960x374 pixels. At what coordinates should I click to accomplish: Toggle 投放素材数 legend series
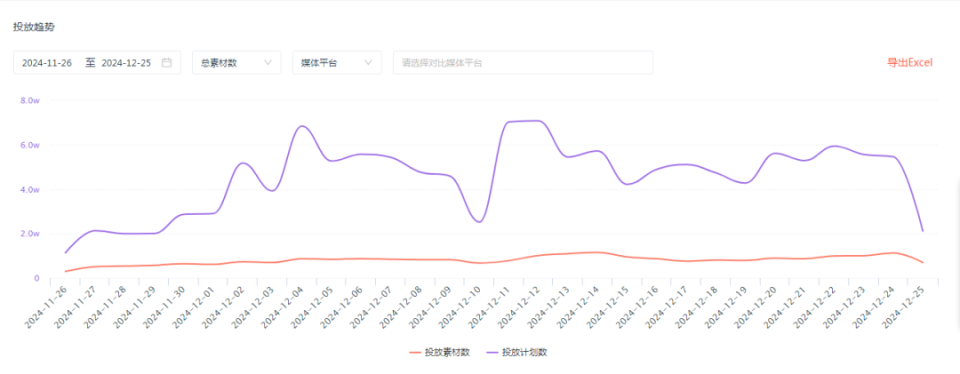click(439, 353)
